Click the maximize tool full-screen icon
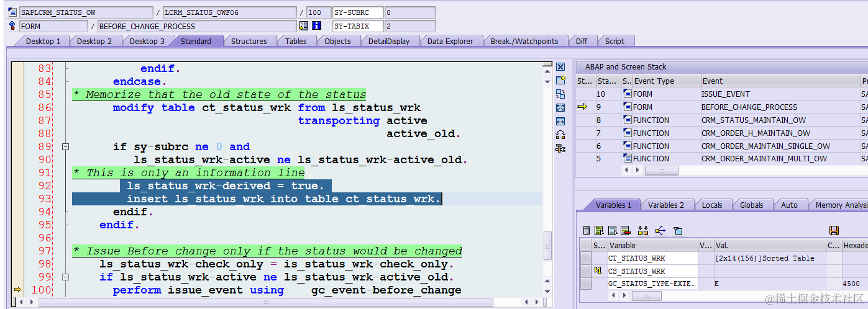This screenshot has width=868, height=309. point(560,107)
